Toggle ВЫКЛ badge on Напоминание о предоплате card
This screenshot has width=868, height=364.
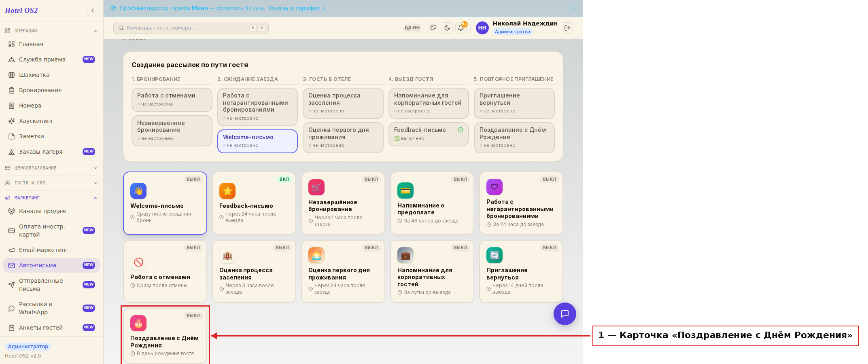pos(461,179)
